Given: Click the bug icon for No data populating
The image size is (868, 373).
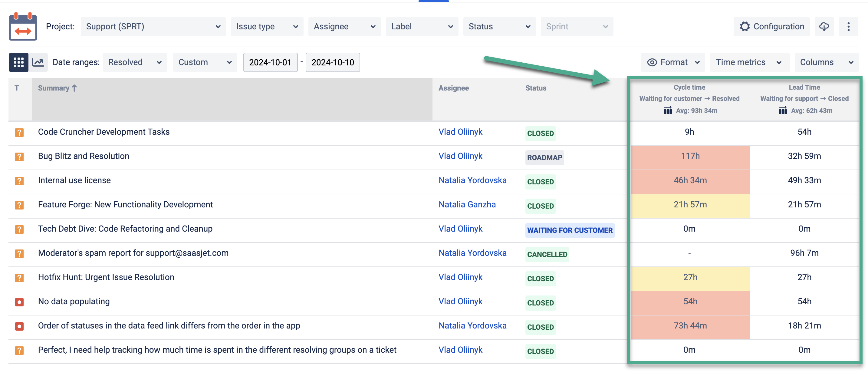Looking at the screenshot, I should point(19,302).
